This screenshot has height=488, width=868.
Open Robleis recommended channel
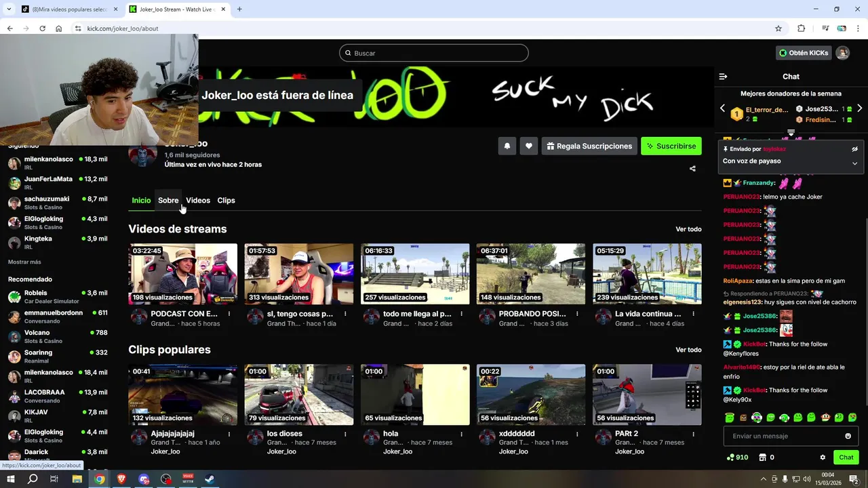(x=58, y=296)
